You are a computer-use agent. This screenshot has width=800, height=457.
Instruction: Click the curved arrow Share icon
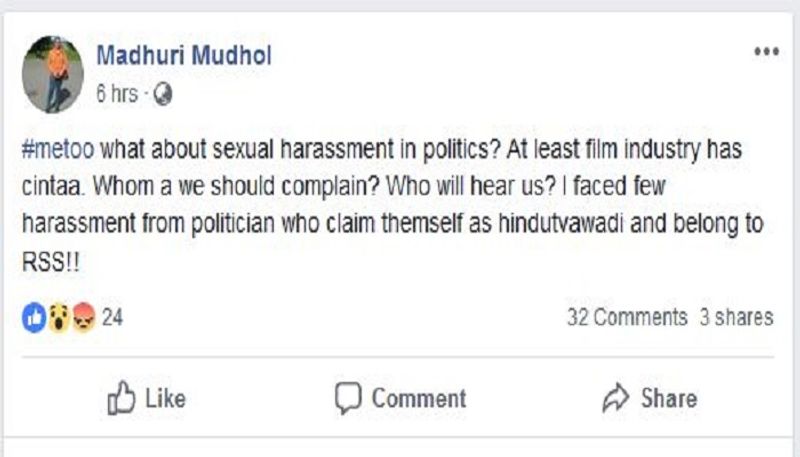615,398
